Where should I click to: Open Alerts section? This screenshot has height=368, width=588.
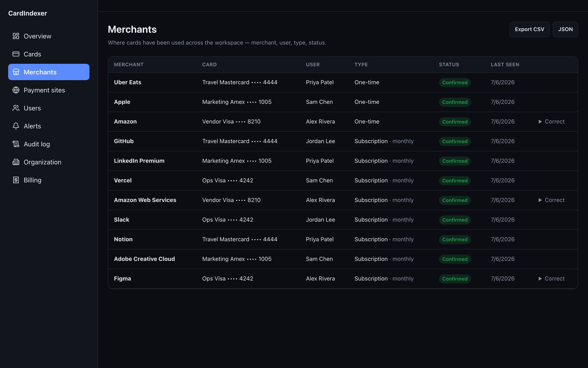pyautogui.click(x=49, y=126)
